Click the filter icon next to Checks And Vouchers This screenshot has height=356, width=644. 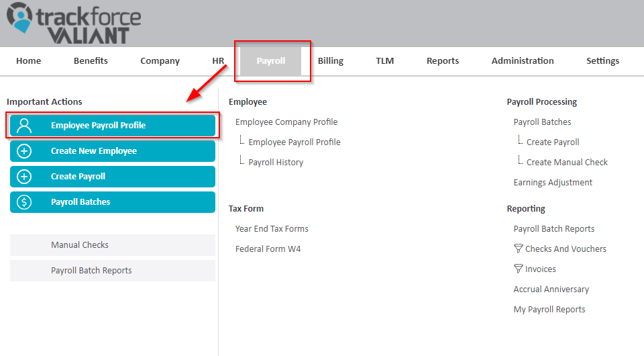pos(519,249)
